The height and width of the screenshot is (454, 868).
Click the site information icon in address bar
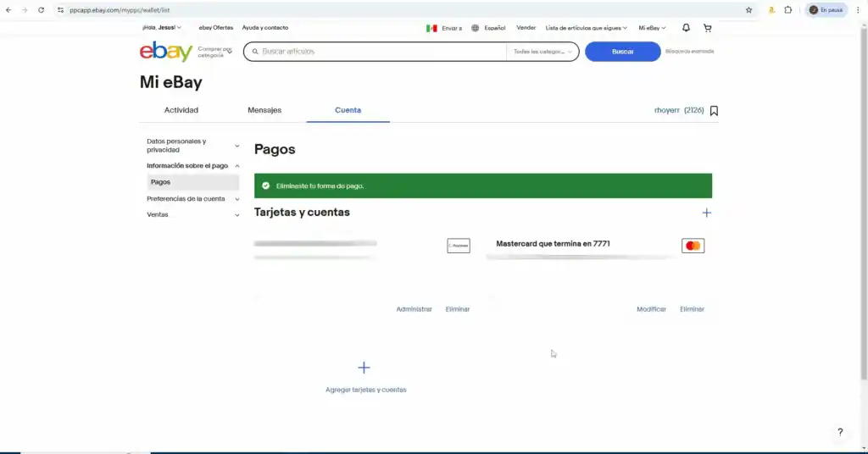point(60,10)
